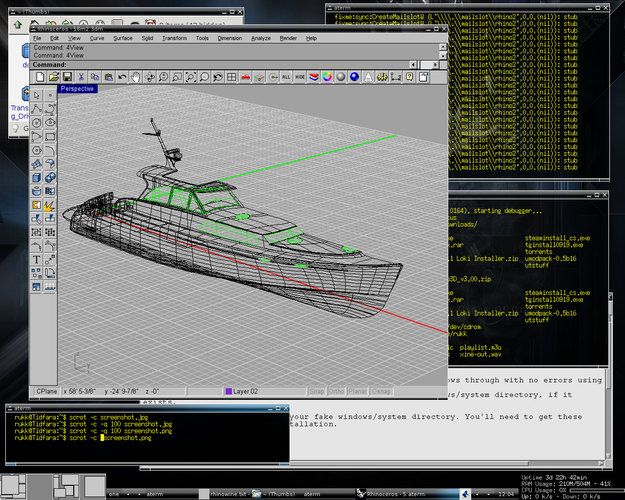The width and height of the screenshot is (625, 500).
Task: Click the blue Render sphere icon
Action: tap(354, 77)
